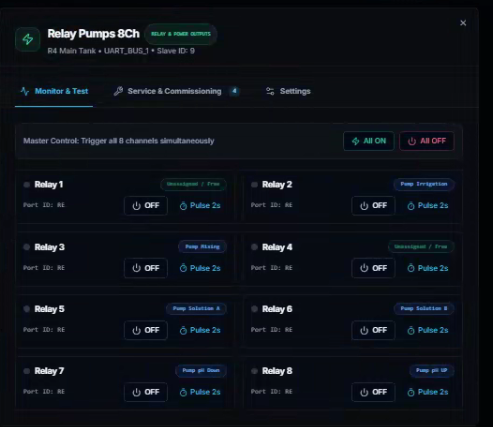
Task: Select the Relay 1 title
Action: pyautogui.click(x=49, y=185)
